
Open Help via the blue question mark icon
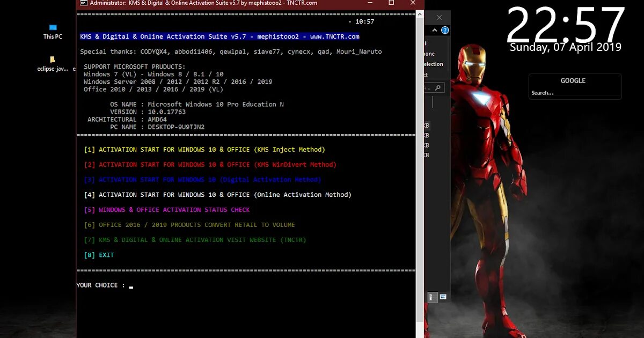445,29
